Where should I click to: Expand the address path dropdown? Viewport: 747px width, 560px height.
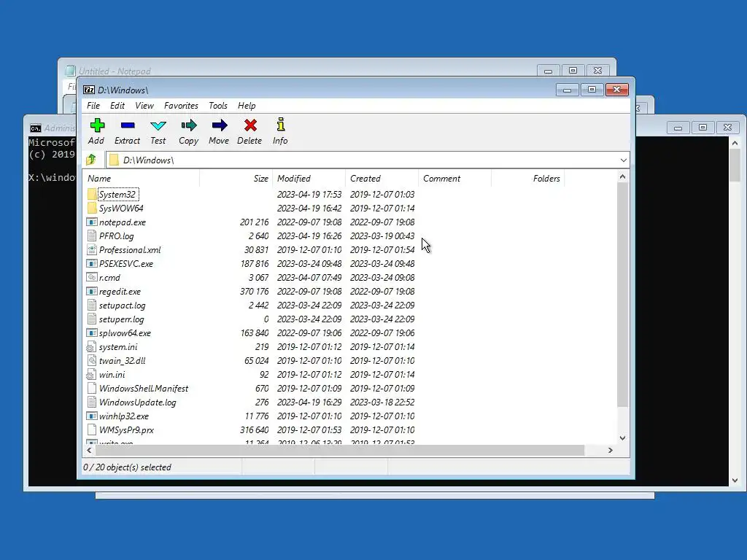(623, 160)
